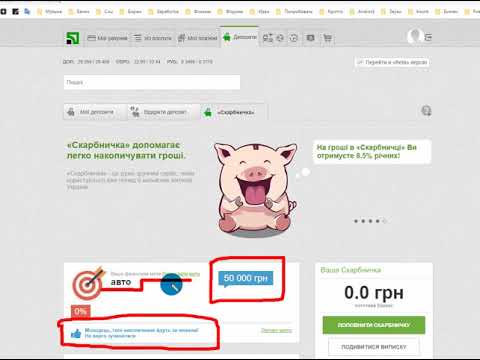Click the logout icon beside the avatar

428,37
